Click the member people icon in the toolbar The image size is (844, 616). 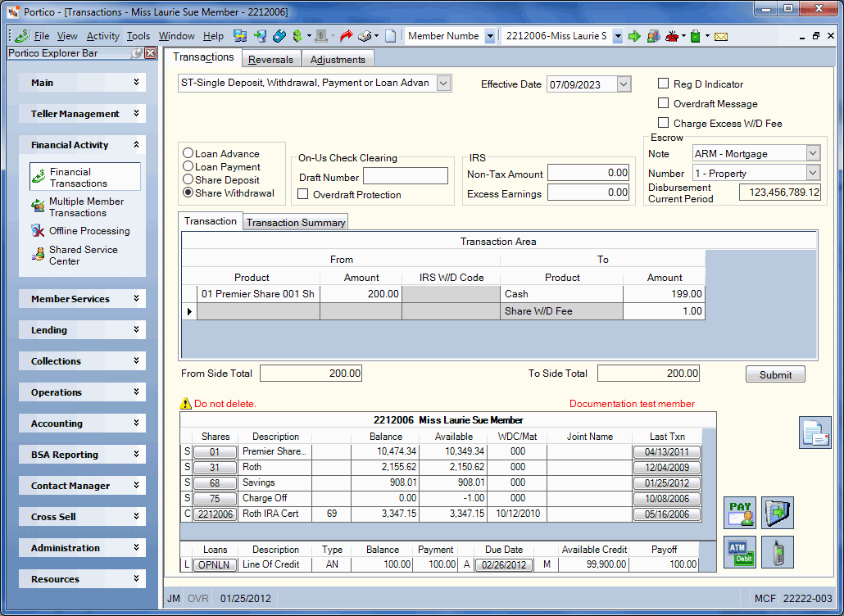click(653, 36)
